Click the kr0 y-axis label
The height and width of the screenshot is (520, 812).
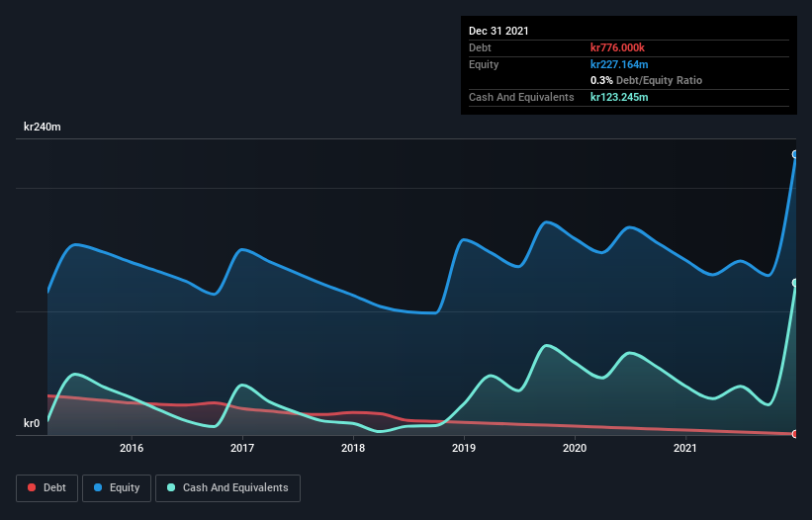(x=32, y=423)
